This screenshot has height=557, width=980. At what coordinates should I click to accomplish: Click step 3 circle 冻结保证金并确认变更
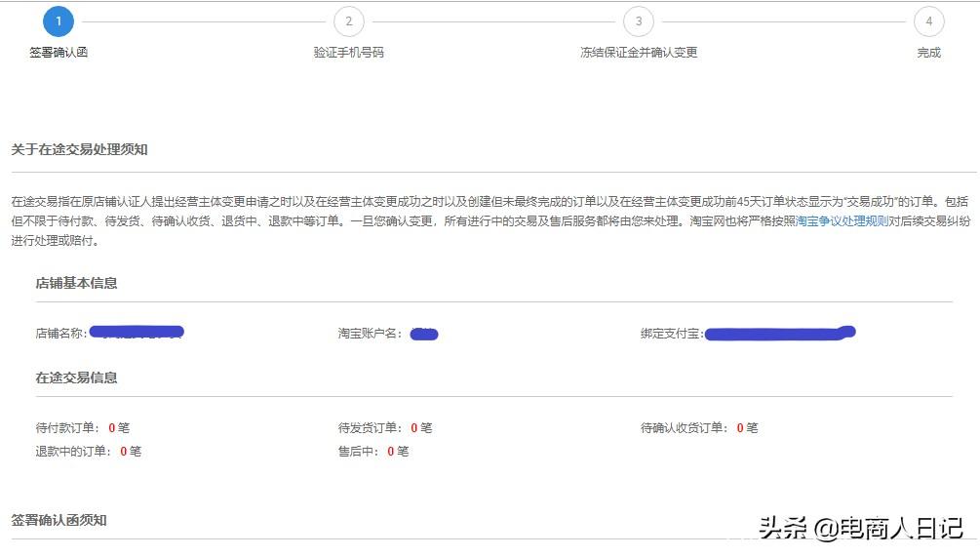pyautogui.click(x=638, y=21)
